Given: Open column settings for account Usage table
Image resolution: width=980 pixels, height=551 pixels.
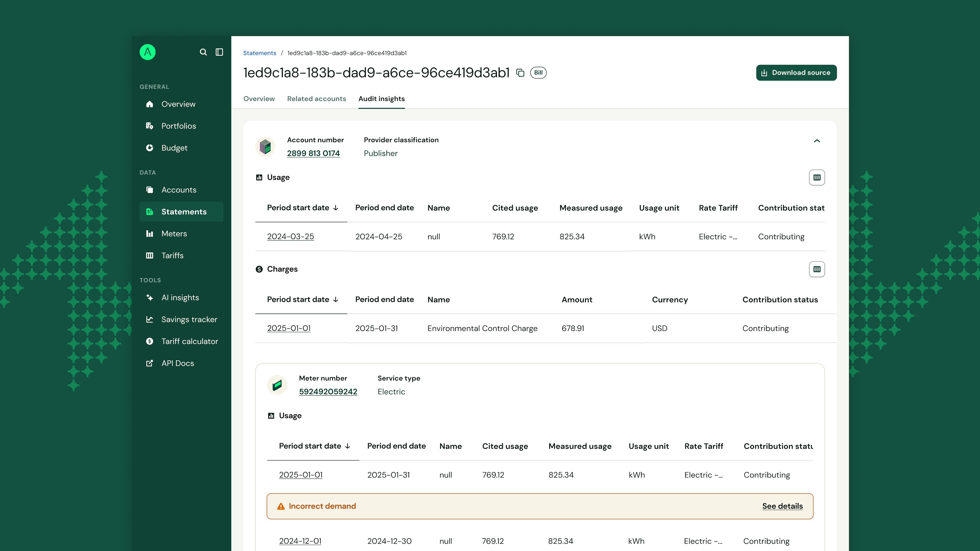Looking at the screenshot, I should pyautogui.click(x=816, y=178).
